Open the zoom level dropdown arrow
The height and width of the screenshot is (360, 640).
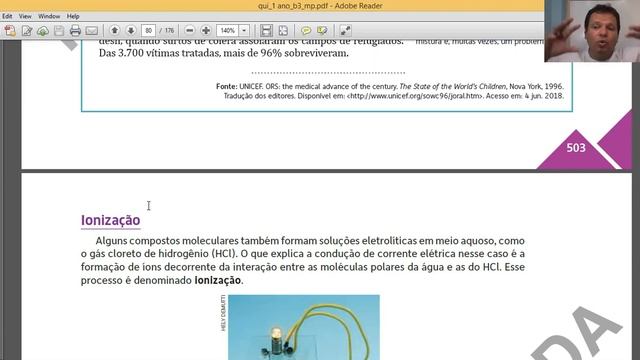244,31
